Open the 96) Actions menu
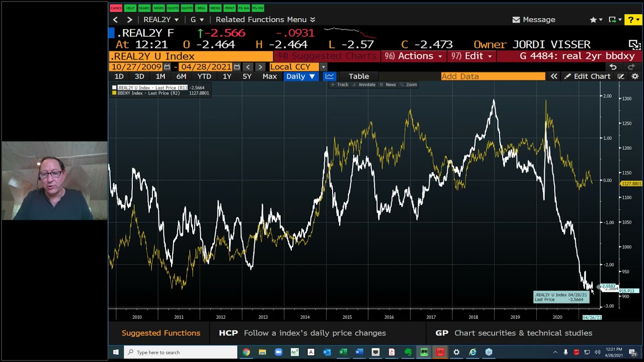The height and width of the screenshot is (362, 644). [x=413, y=56]
